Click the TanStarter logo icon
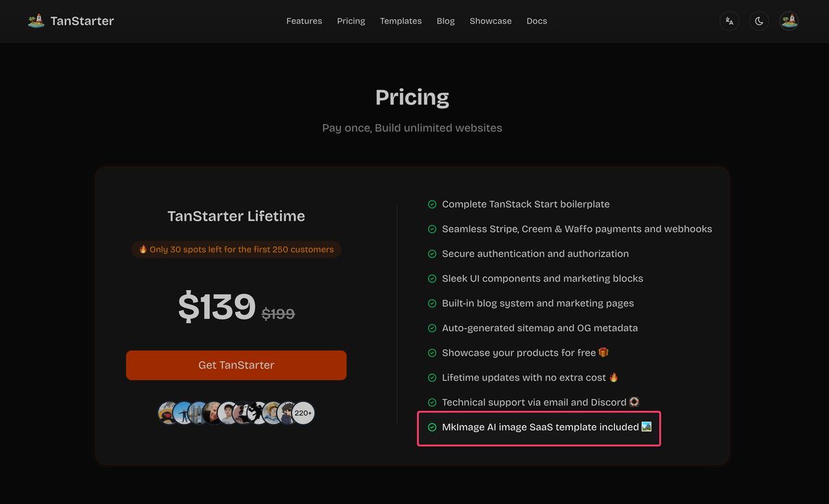The image size is (829, 504). tap(36, 21)
